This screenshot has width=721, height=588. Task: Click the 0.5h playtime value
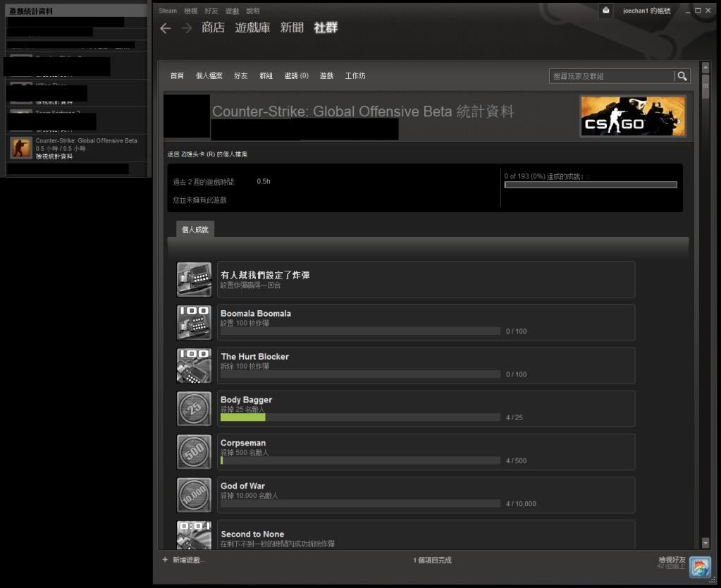coord(264,181)
